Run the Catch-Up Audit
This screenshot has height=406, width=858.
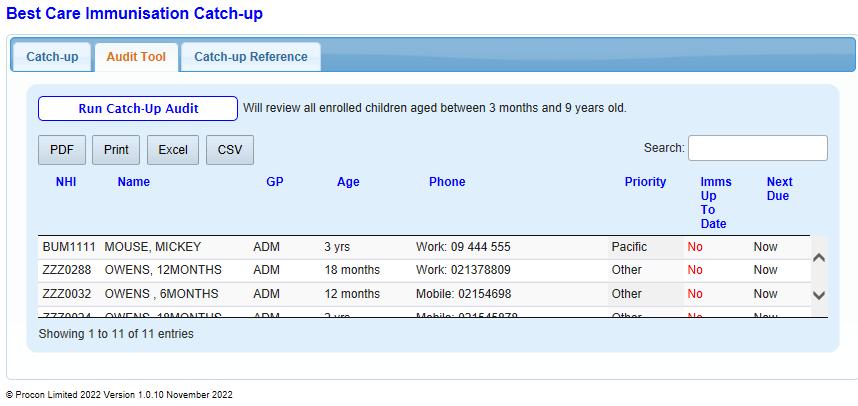click(138, 108)
